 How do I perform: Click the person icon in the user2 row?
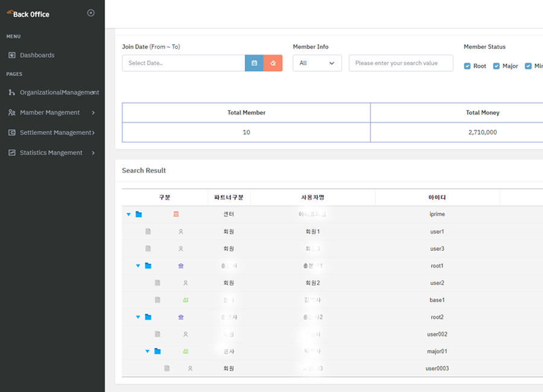(x=186, y=283)
